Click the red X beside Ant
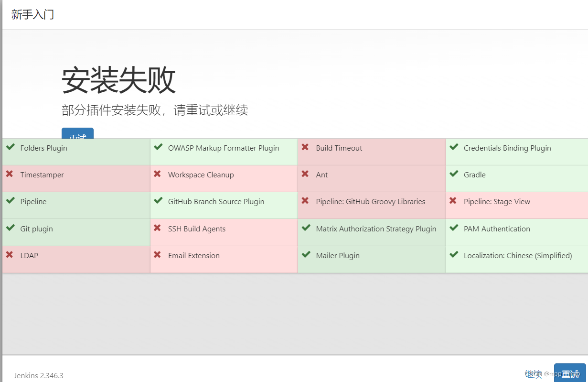The height and width of the screenshot is (382, 588). 305,174
